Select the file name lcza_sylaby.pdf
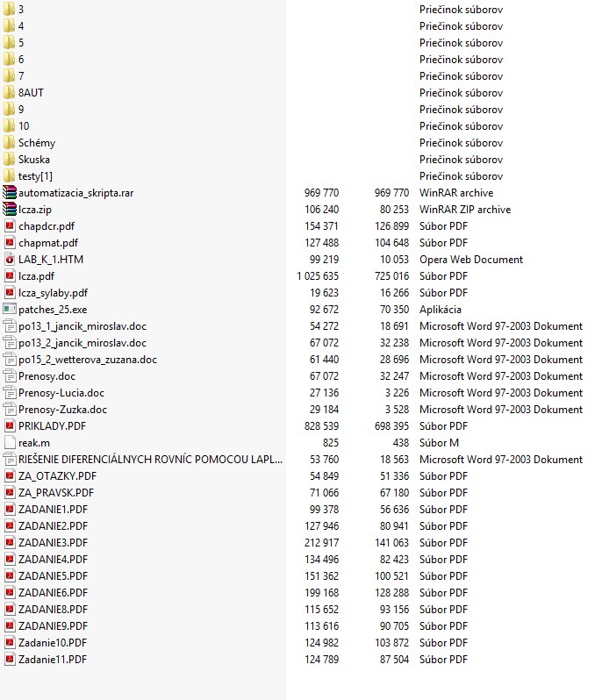Viewport: 609px width, 700px height. point(53,293)
